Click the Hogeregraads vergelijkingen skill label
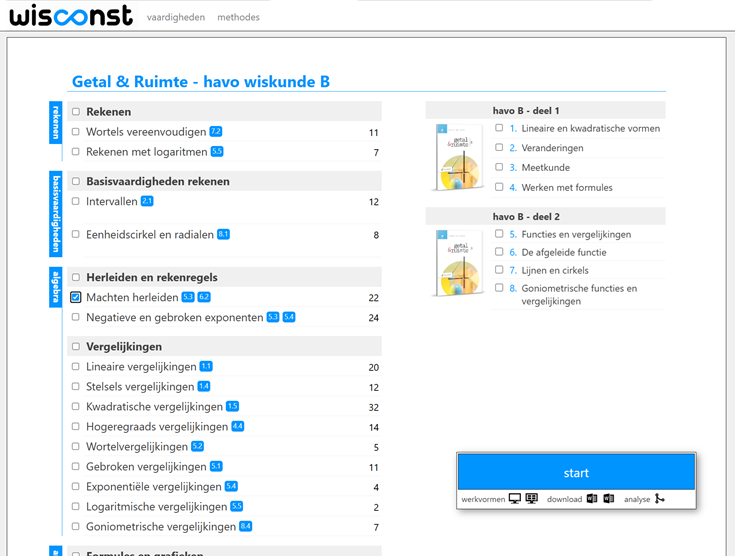The height and width of the screenshot is (556, 735). click(x=157, y=427)
